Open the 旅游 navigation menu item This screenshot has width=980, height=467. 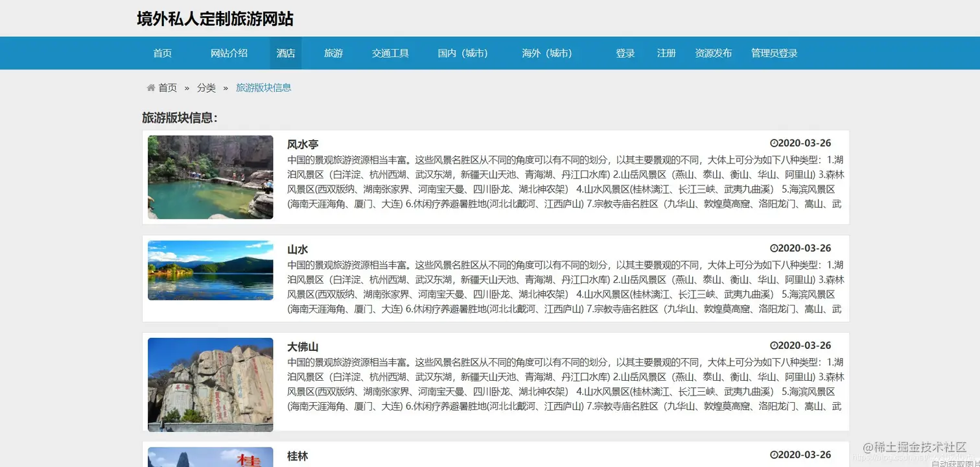coord(332,53)
